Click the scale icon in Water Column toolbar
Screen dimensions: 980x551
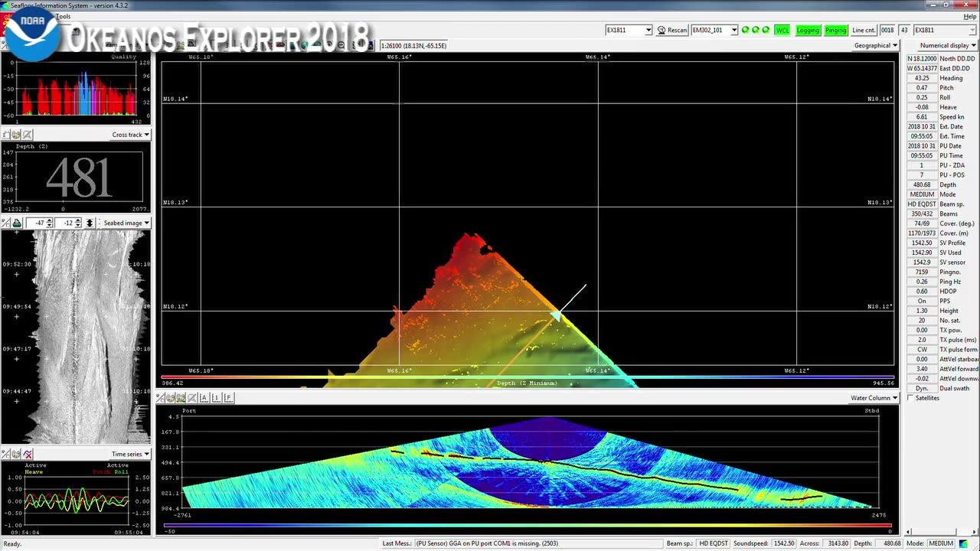point(161,398)
